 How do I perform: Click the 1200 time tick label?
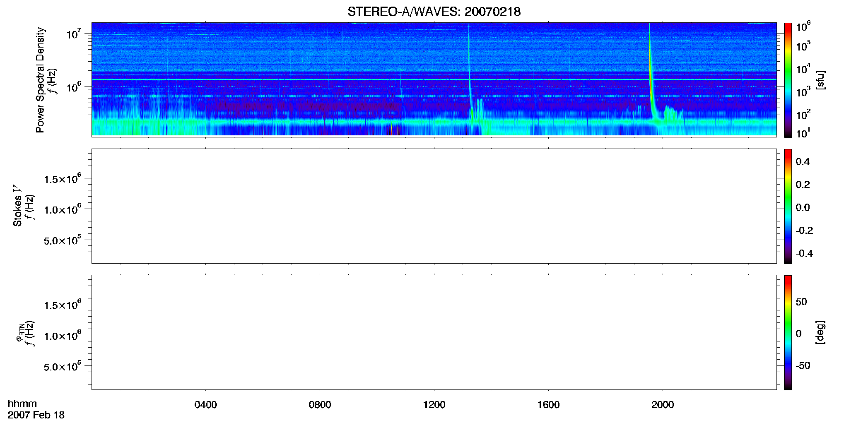434,405
